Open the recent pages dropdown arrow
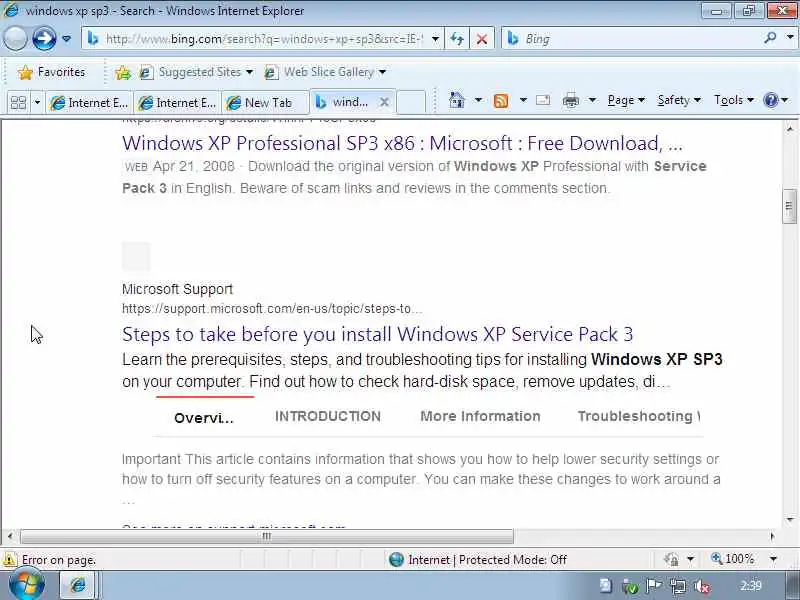Image resolution: width=800 pixels, height=600 pixels. pos(66,38)
